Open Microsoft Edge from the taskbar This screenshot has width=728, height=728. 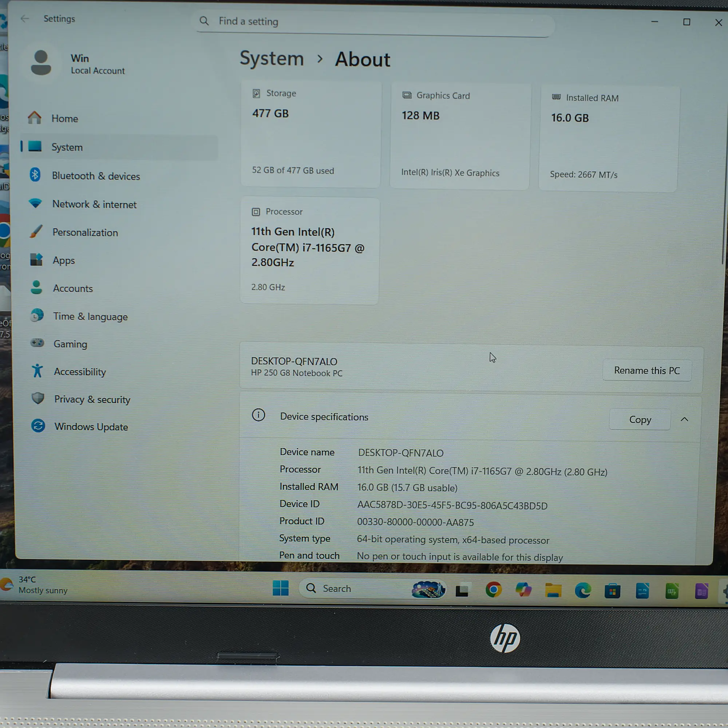pos(583,591)
